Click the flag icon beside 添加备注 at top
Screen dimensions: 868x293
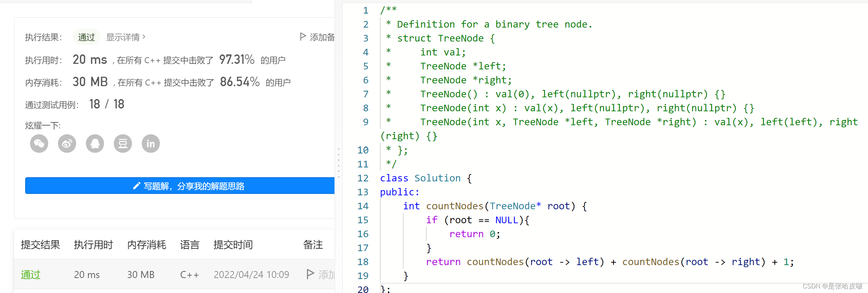303,37
